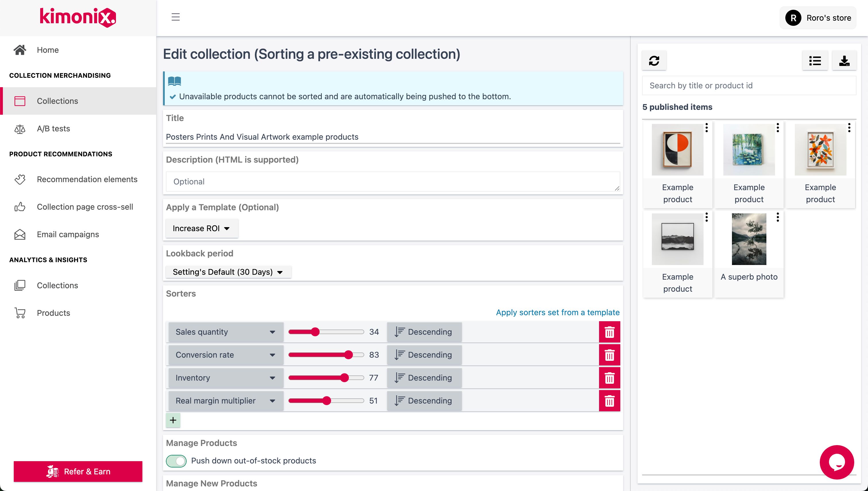Expand the Lookback period dropdown
Screen dimensions: 868x491
pyautogui.click(x=228, y=272)
